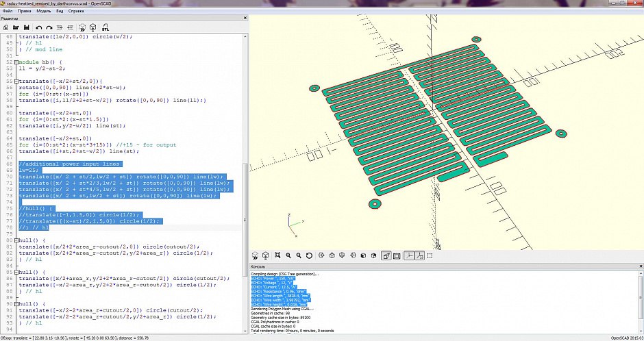Open the Справка menu

[x=76, y=11]
